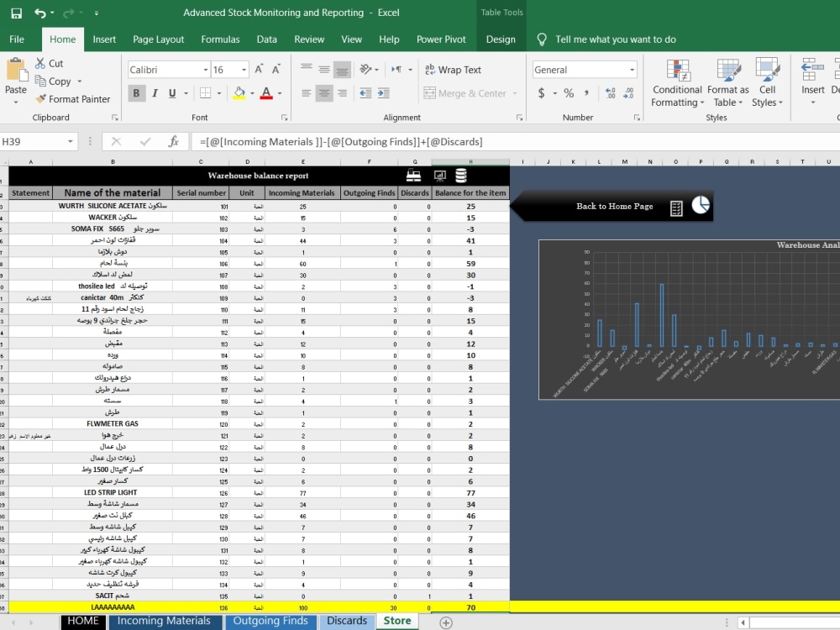The width and height of the screenshot is (840, 630).
Task: Click pie chart icon on banner
Action: [701, 205]
